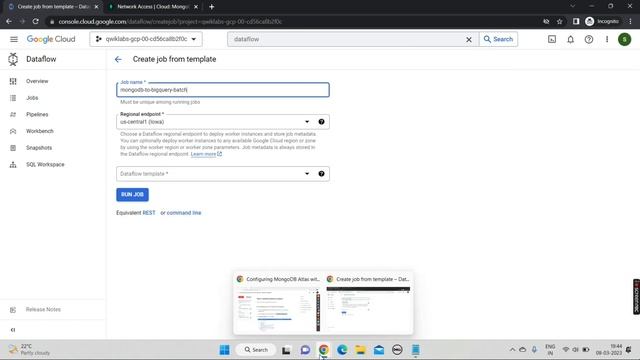The height and width of the screenshot is (360, 640).
Task: Open the Chrome side panel icon
Action: point(576,21)
